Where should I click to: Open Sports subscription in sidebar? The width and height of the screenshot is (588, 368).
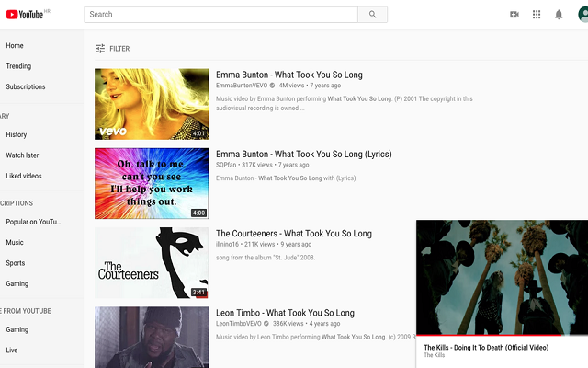click(16, 263)
